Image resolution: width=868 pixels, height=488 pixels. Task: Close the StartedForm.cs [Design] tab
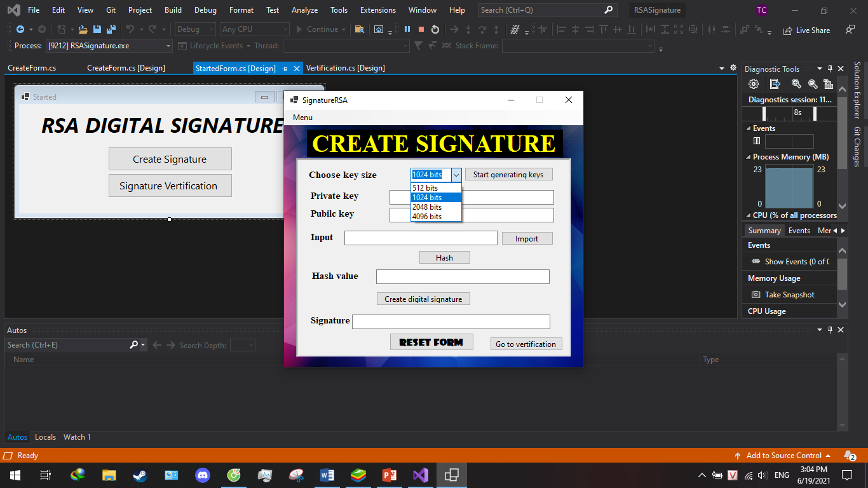pyautogui.click(x=297, y=69)
